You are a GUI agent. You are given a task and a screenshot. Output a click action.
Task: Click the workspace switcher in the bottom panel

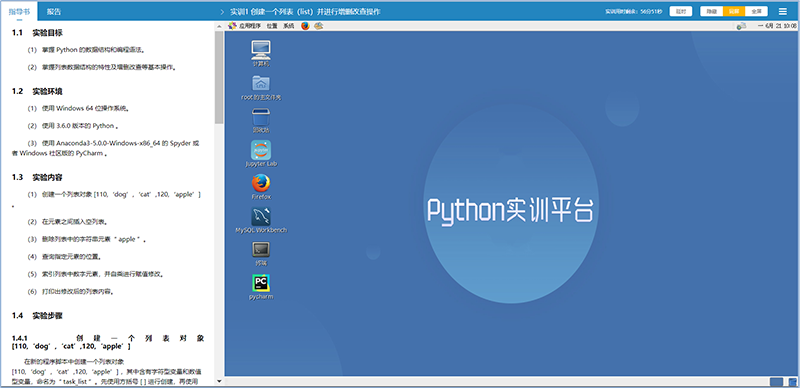tap(776, 382)
